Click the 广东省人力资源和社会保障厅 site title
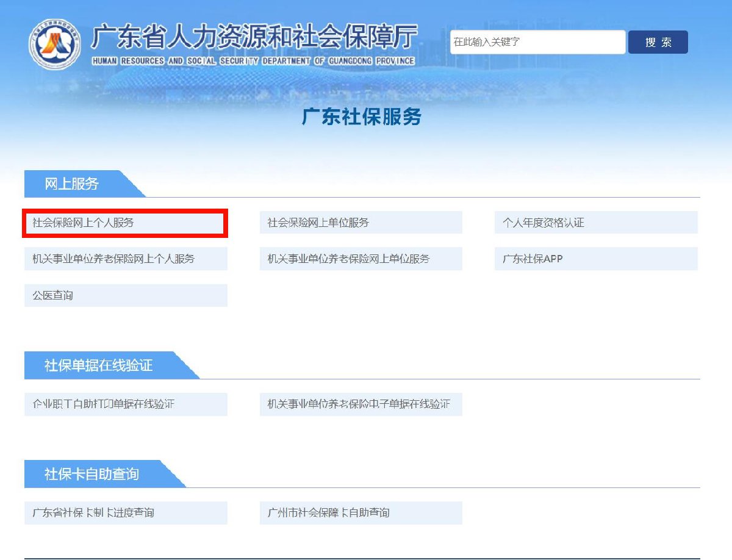 254,38
